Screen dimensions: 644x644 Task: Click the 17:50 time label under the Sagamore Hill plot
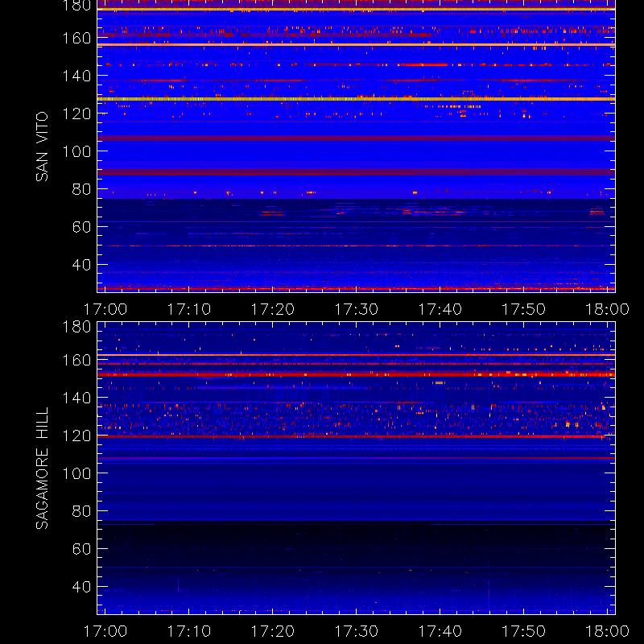(524, 631)
